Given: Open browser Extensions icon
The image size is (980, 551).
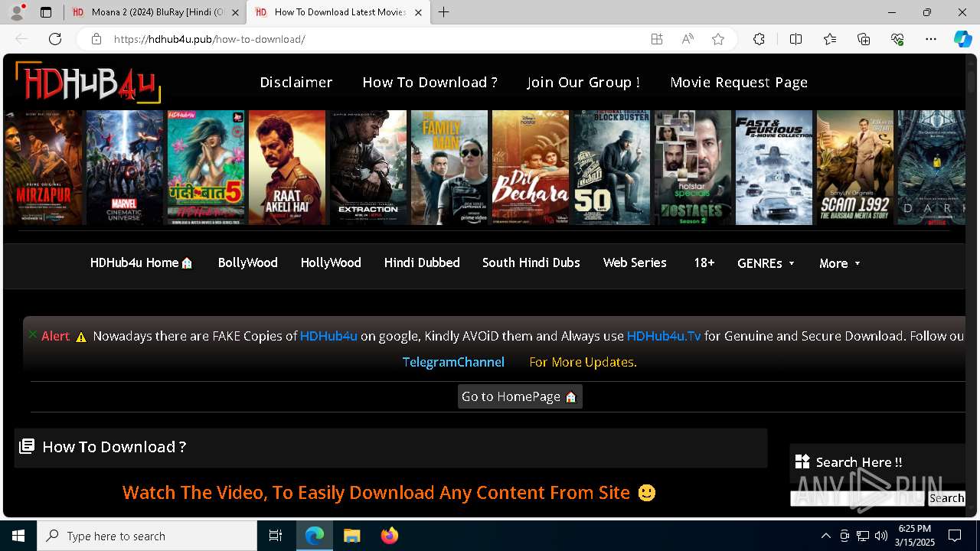Looking at the screenshot, I should pyautogui.click(x=759, y=39).
